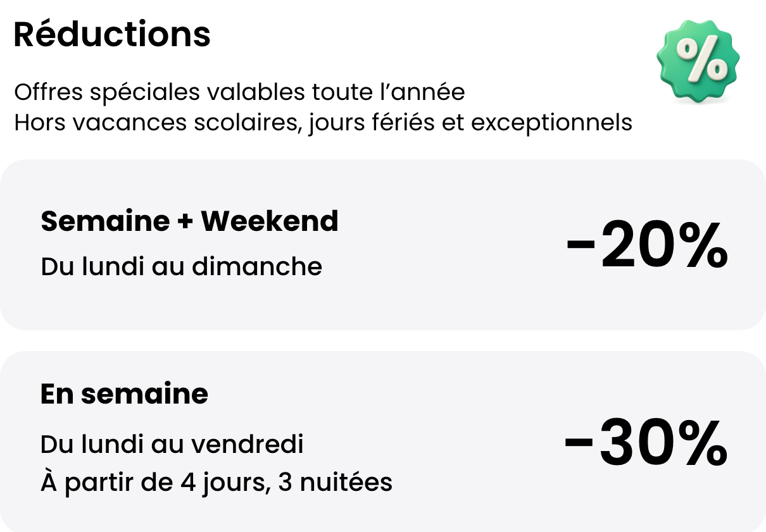Image resolution: width=766 pixels, height=532 pixels.
Task: Select the -30% discount value
Action: coord(645,442)
